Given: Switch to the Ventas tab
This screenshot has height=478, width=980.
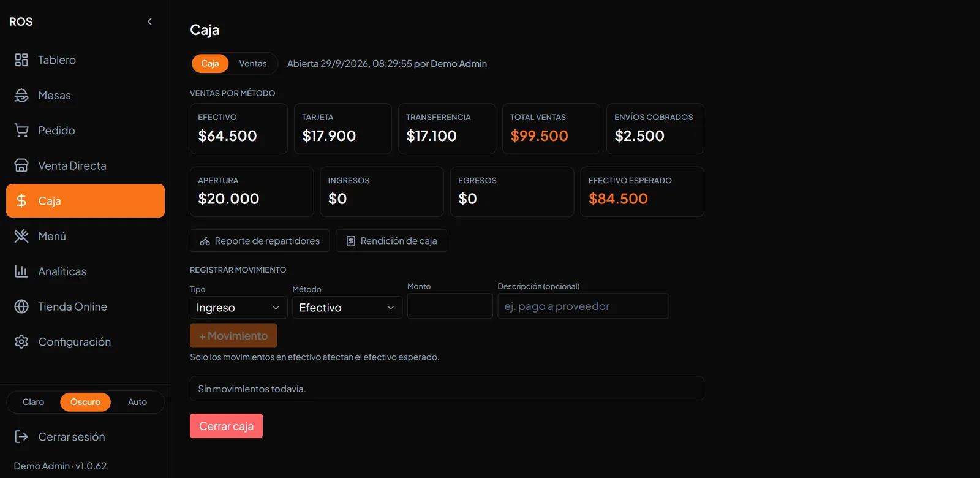Looking at the screenshot, I should point(253,64).
